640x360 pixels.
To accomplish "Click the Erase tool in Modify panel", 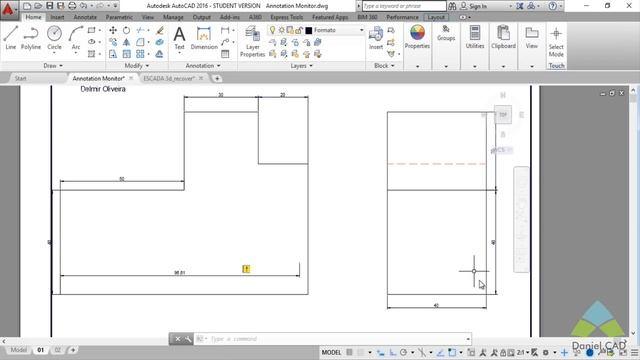I will 160,30.
